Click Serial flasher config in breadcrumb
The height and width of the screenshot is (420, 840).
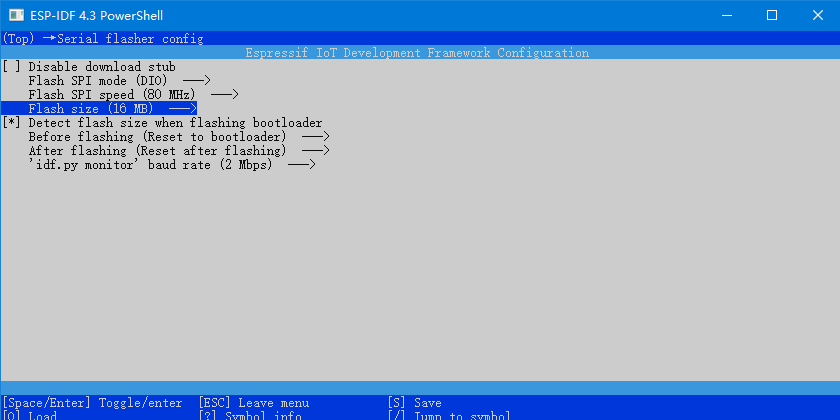pos(130,39)
